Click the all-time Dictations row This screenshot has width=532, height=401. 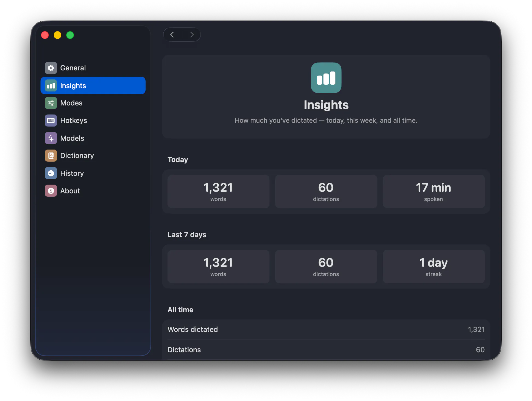coord(326,350)
